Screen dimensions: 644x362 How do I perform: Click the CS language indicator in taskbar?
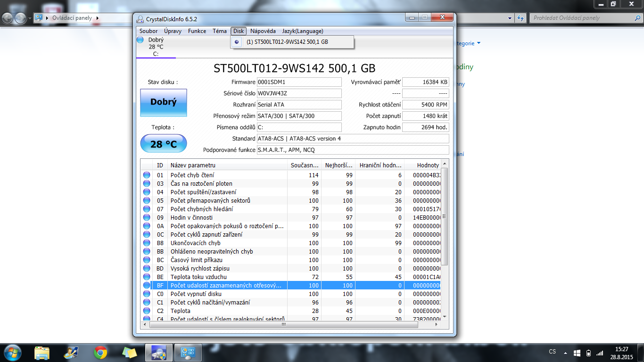(x=553, y=352)
